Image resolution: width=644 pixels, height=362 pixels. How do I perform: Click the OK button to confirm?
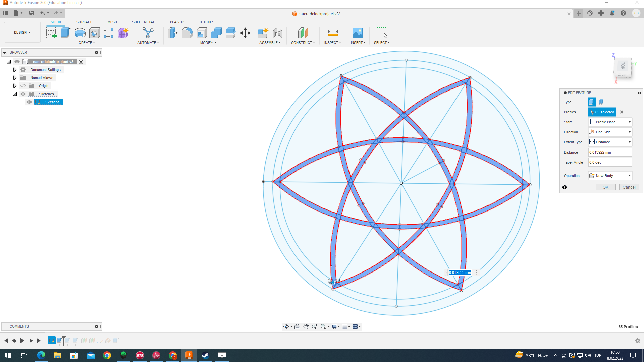pyautogui.click(x=605, y=187)
